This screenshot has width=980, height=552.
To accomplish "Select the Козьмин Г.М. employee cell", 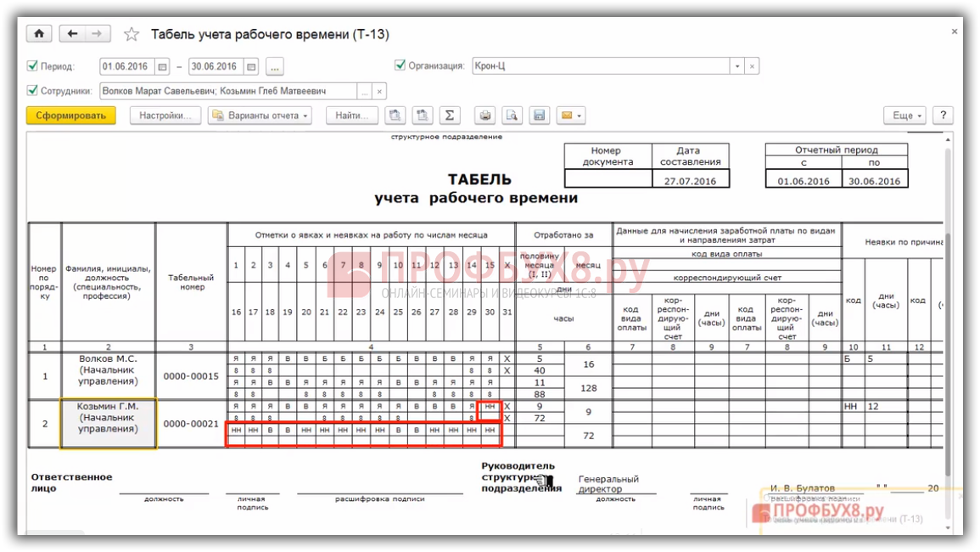I will click(x=108, y=423).
